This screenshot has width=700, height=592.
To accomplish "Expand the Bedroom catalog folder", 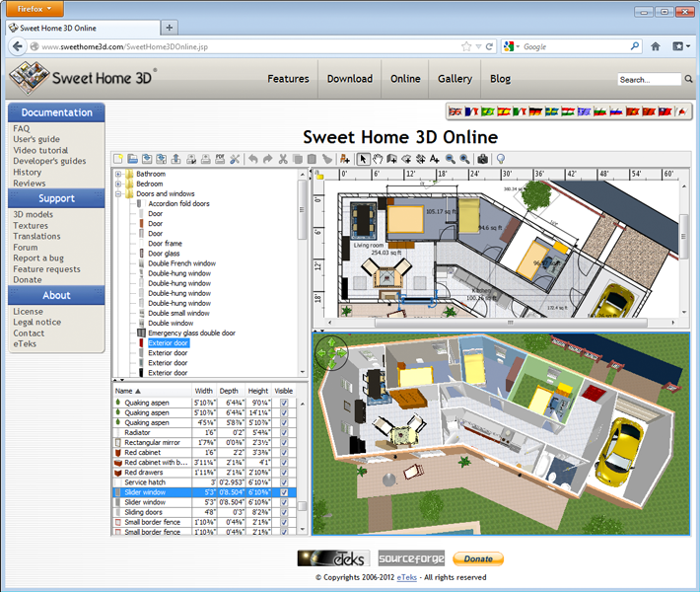I will click(x=118, y=184).
